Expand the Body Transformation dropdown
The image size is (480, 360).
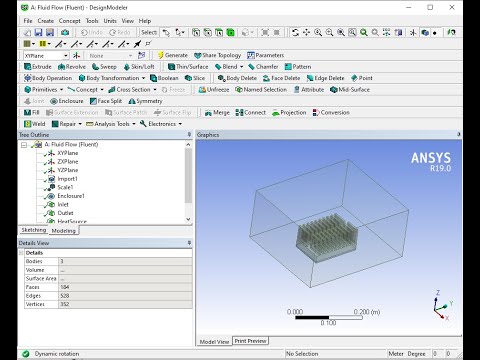[143, 78]
